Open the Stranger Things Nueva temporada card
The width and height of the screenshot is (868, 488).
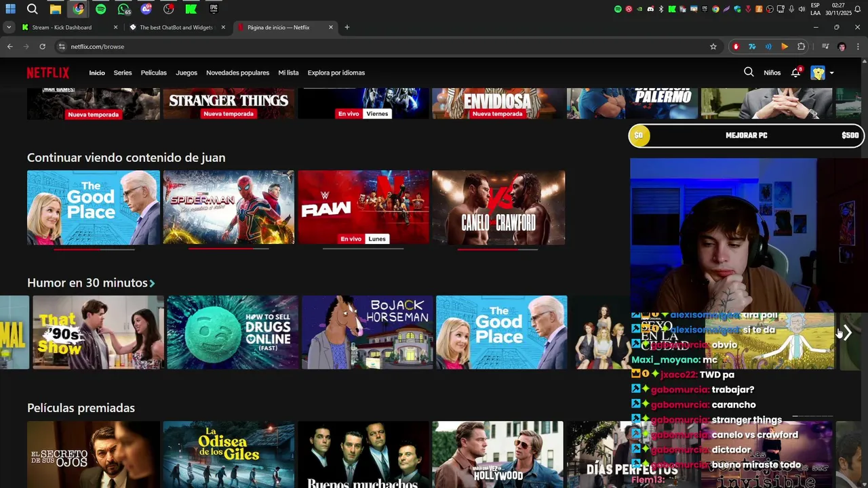pos(229,104)
